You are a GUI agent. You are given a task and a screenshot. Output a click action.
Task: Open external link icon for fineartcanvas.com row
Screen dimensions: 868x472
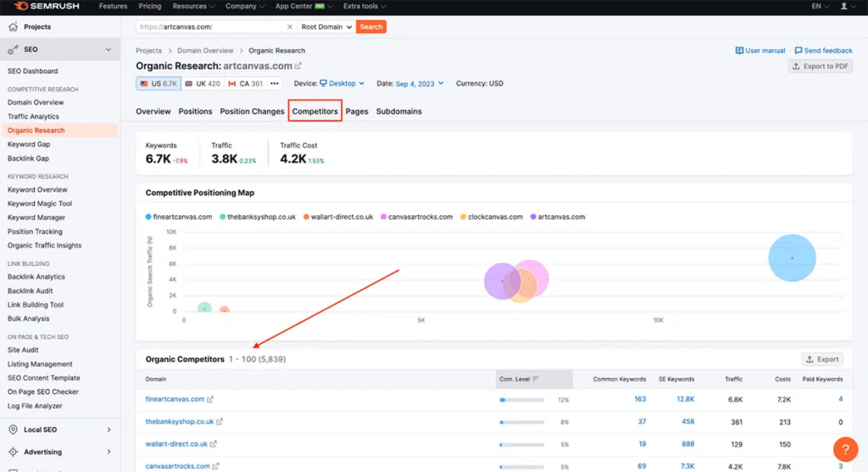(210, 399)
